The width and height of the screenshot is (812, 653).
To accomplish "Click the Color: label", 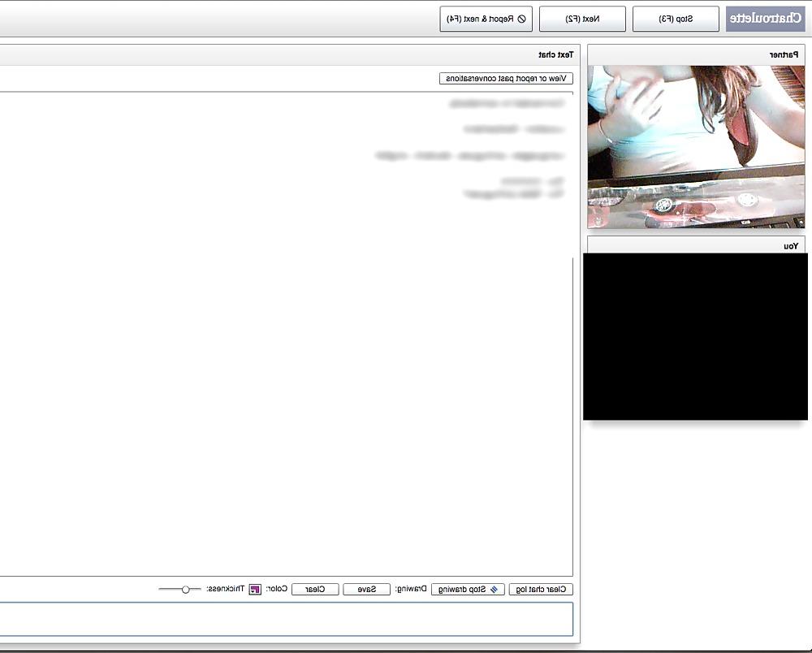I will click(277, 589).
